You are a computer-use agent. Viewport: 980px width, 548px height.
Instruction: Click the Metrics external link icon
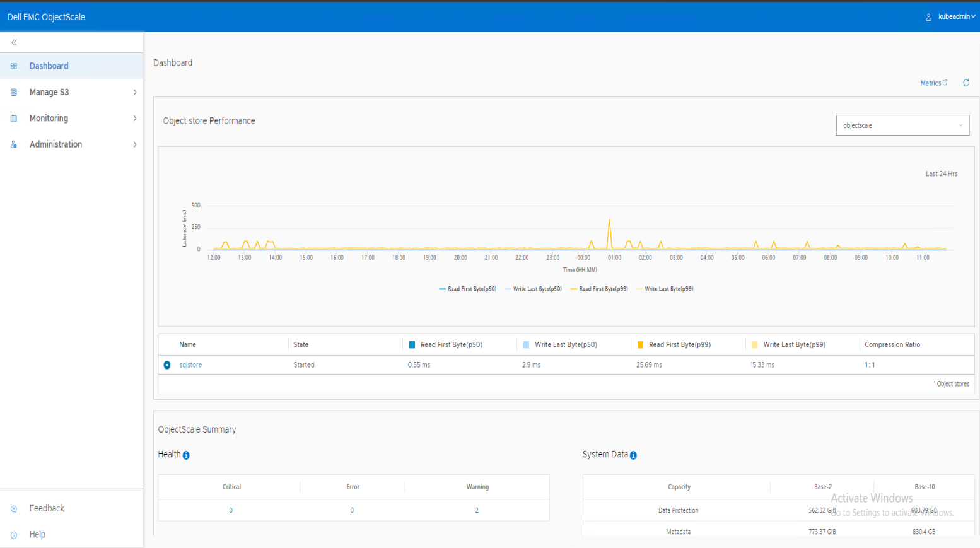point(945,83)
